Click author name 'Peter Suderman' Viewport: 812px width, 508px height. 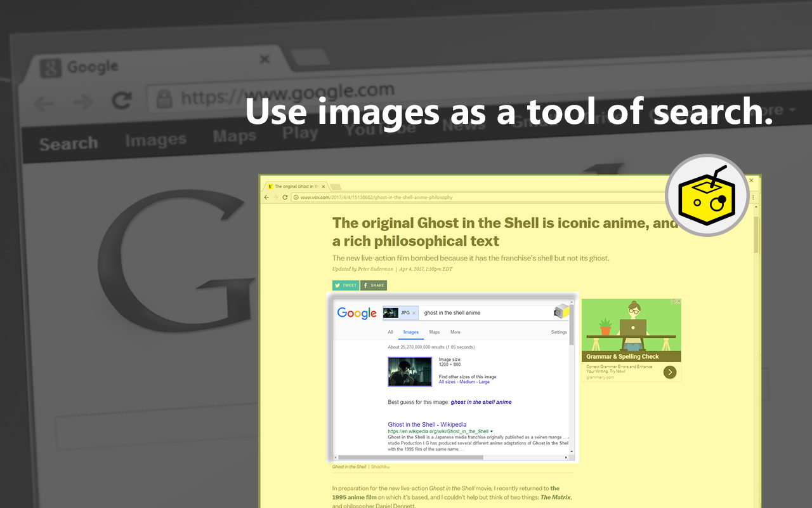375,269
